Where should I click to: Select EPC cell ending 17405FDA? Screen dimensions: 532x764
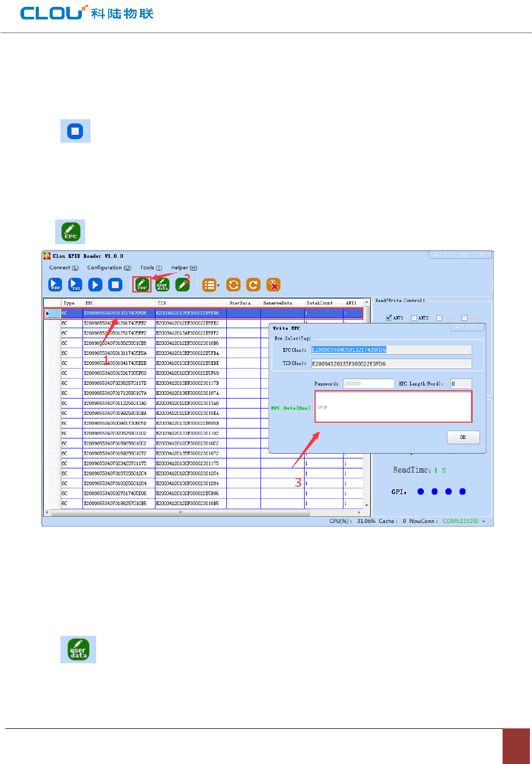(119, 353)
